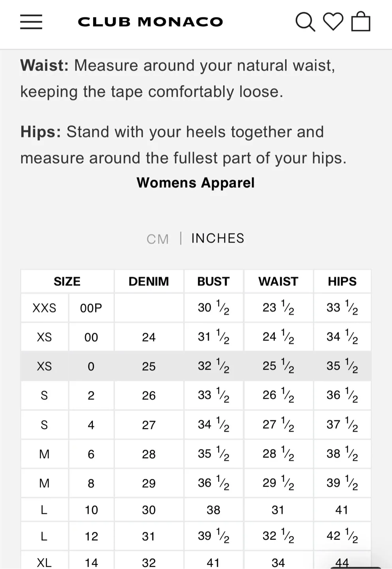Select the INCHES unit option

pos(217,238)
